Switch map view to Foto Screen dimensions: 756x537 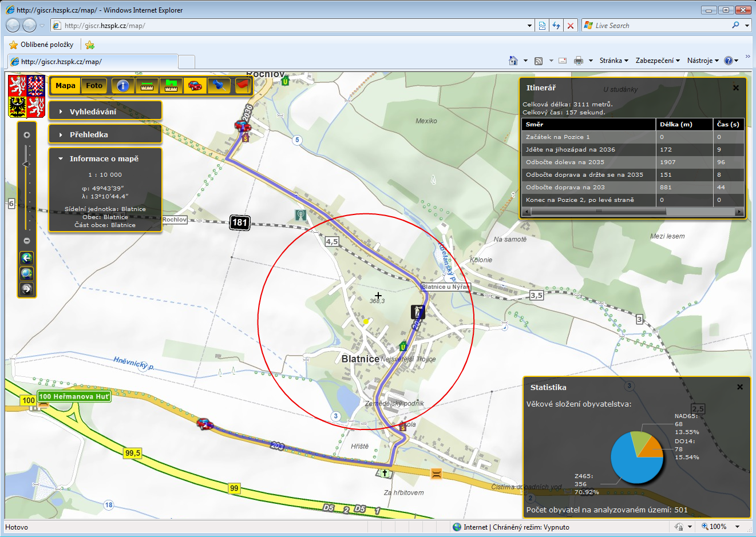click(x=94, y=86)
